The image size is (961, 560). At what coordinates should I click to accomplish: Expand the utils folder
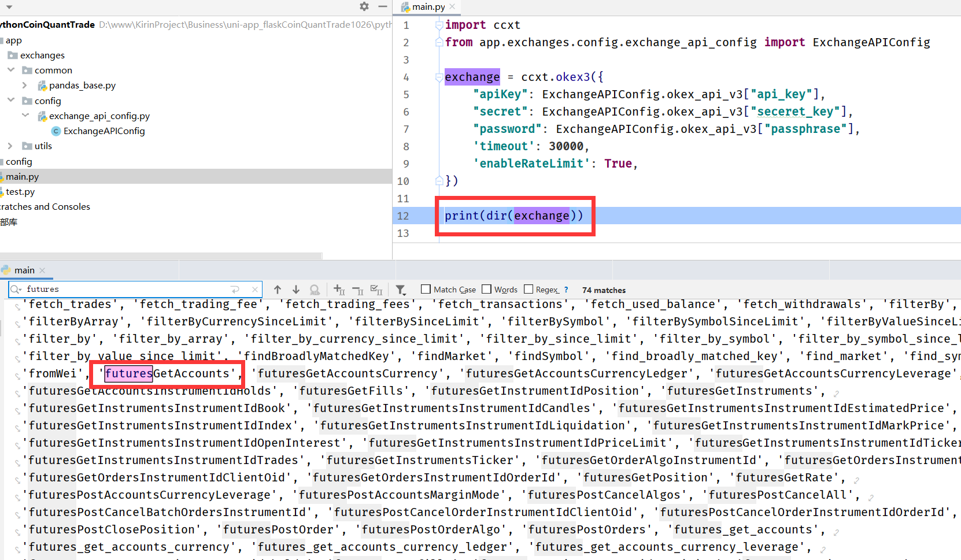10,146
